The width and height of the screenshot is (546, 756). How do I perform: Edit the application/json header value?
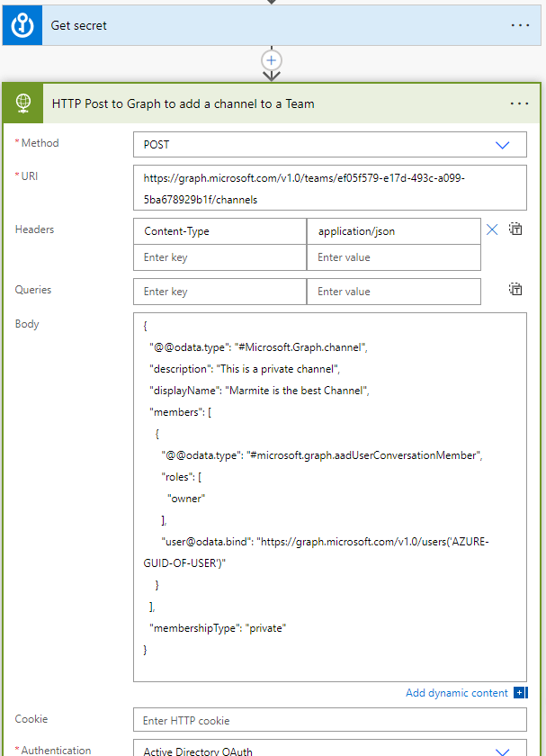pyautogui.click(x=393, y=231)
